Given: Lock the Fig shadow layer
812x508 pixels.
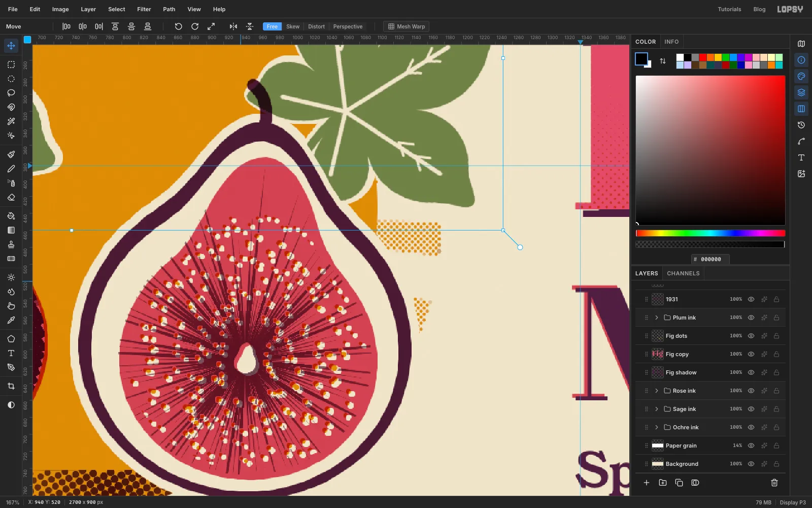Looking at the screenshot, I should (776, 372).
